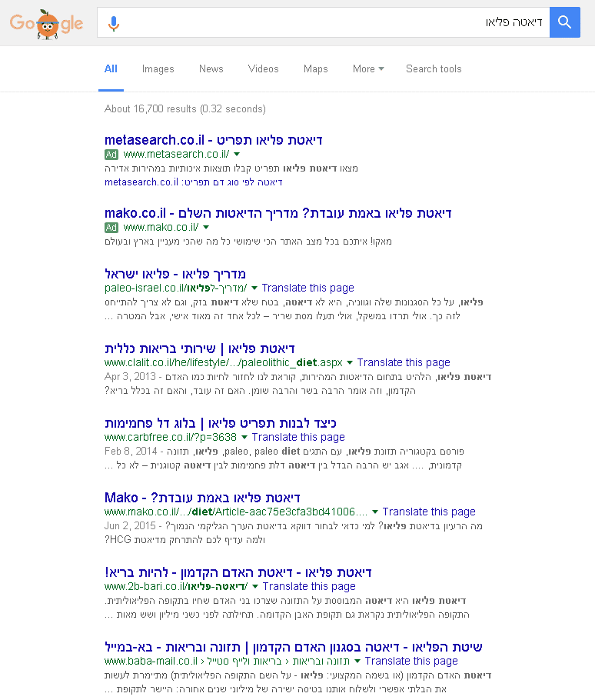Expand arrow next to clalit.co.il URL

(x=350, y=362)
